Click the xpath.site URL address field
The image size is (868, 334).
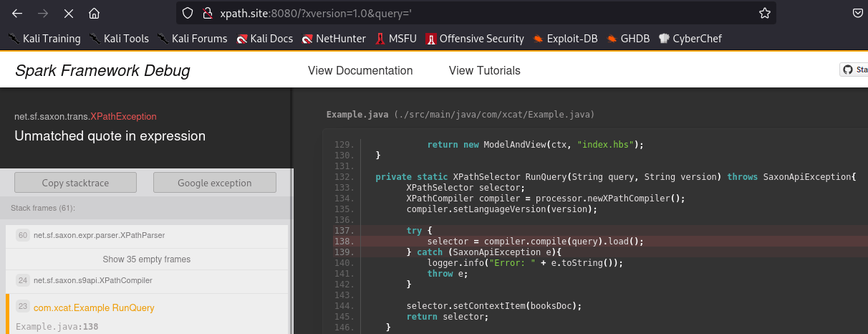[x=476, y=13]
